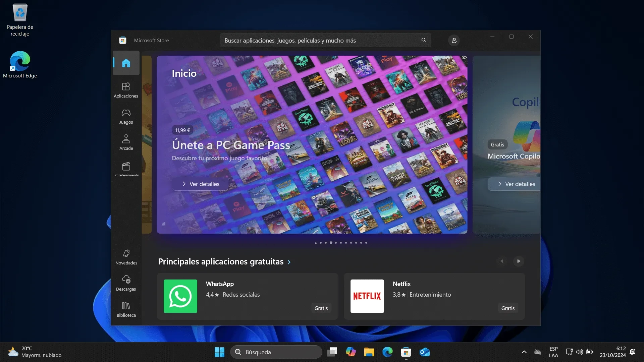This screenshot has height=362, width=644.
Task: Click the WhatsApp 4,4 star rating
Action: (x=212, y=295)
